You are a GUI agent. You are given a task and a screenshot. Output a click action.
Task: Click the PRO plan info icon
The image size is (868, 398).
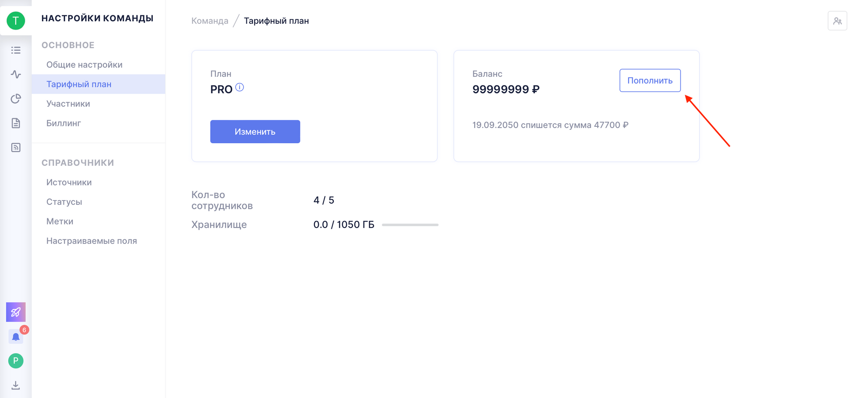(240, 87)
